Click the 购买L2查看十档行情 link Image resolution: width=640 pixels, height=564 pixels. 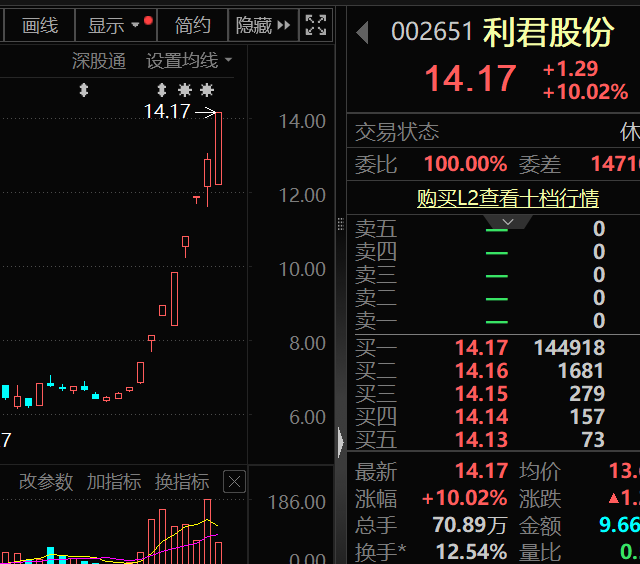click(508, 198)
